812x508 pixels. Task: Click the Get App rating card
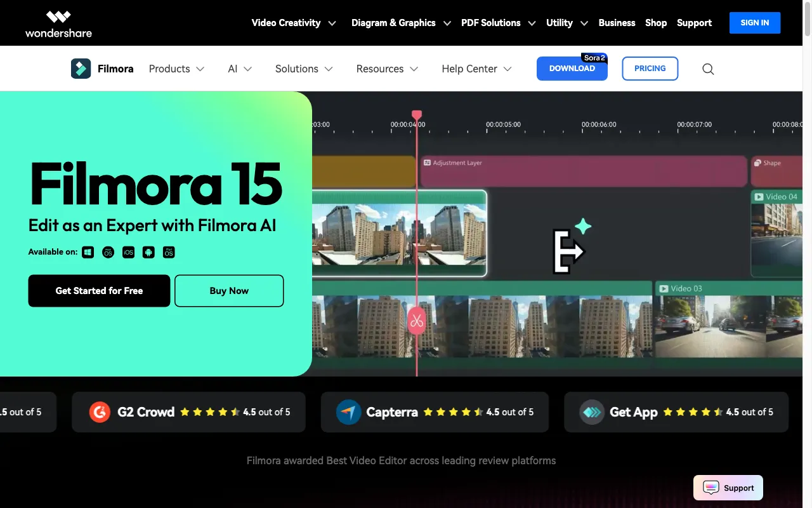(x=676, y=412)
